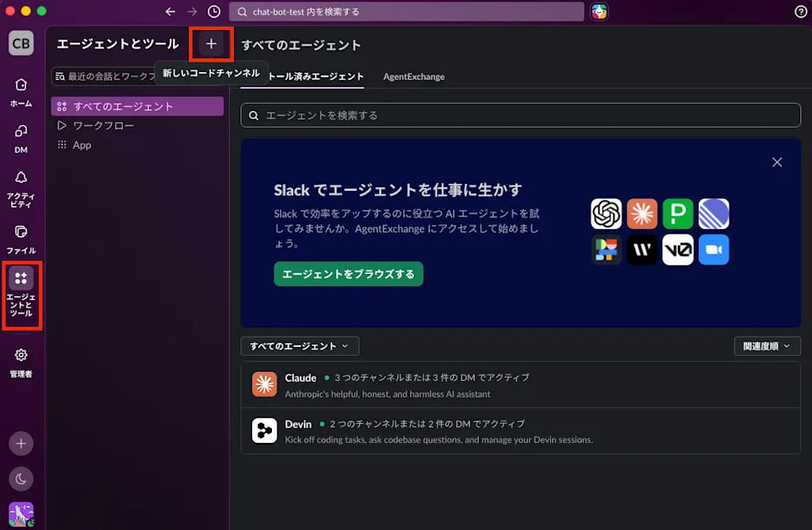
Task: Click the ChatGPT icon in the banner
Action: tap(606, 213)
